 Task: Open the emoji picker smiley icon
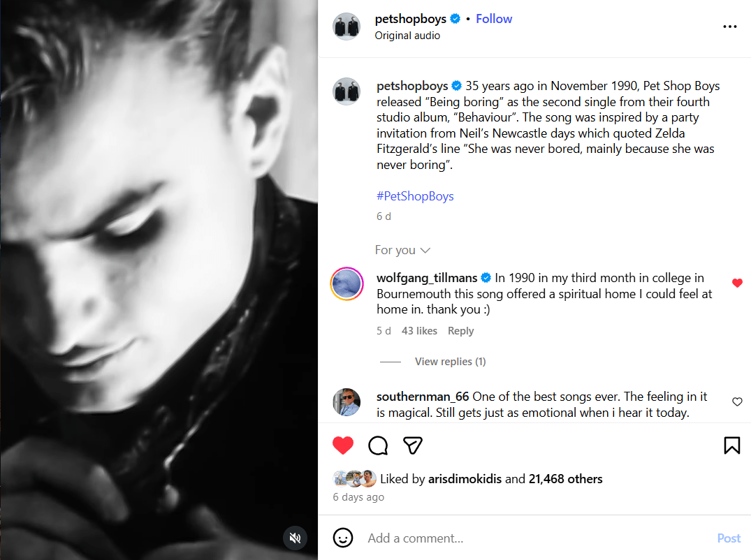point(342,538)
